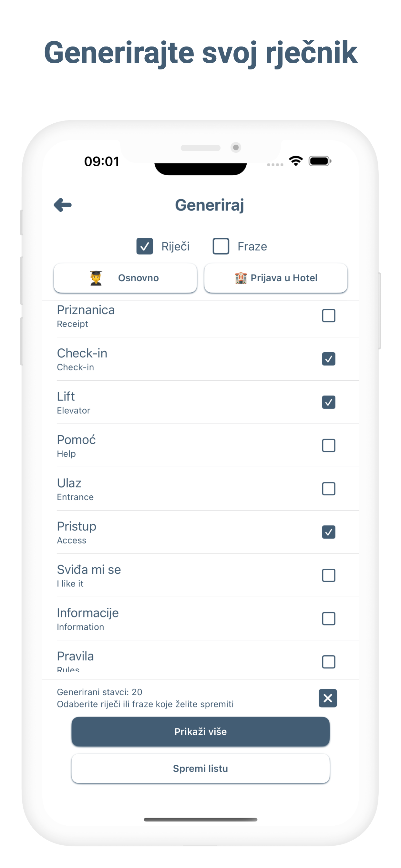Dismiss the generated items notice with X
This screenshot has width=401, height=868.
(327, 698)
